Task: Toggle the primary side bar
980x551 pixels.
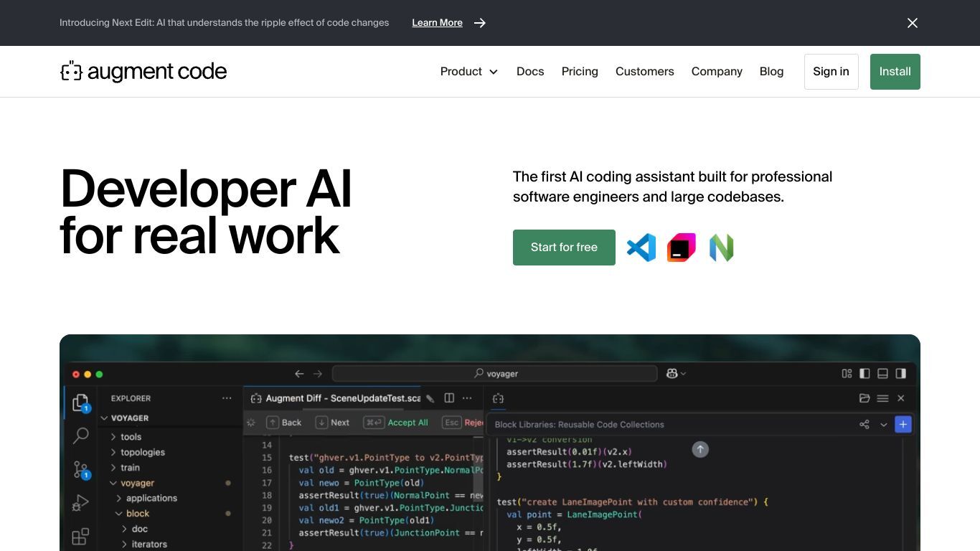Action: [864, 374]
